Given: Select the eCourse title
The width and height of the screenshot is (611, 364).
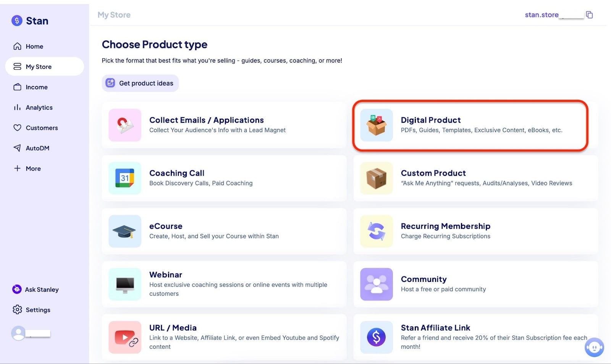Looking at the screenshot, I should click(166, 226).
